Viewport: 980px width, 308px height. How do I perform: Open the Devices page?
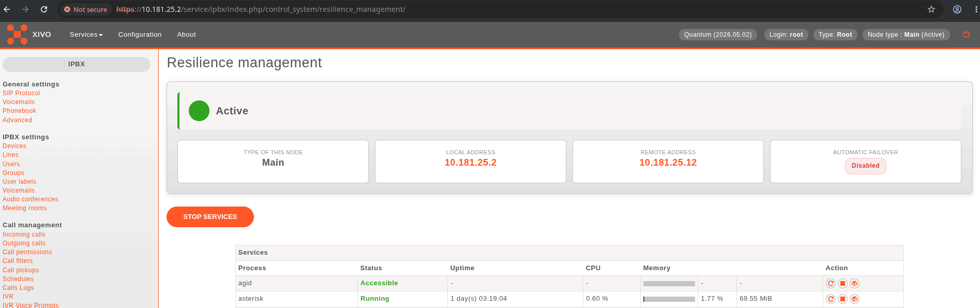point(14,146)
